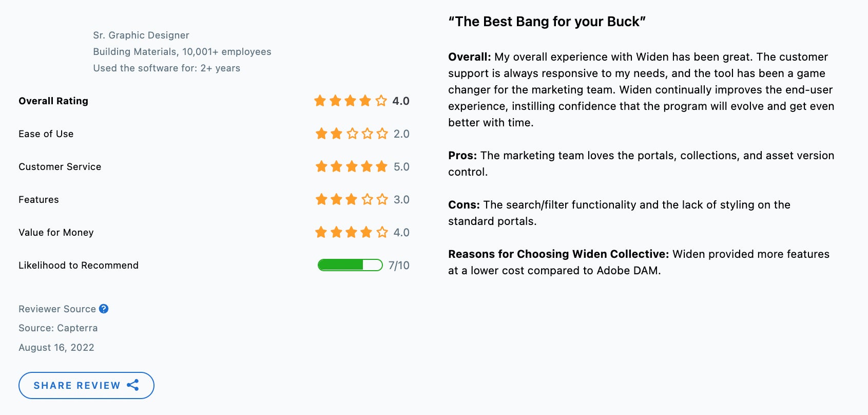Click the 4.0 Overall Rating value

tap(401, 101)
